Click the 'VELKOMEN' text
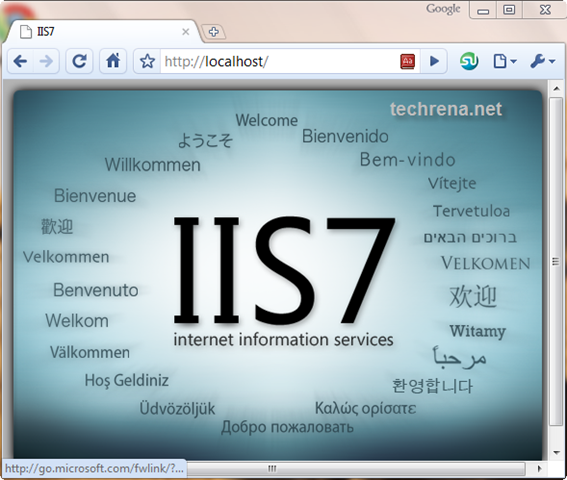567x480 pixels. (486, 263)
